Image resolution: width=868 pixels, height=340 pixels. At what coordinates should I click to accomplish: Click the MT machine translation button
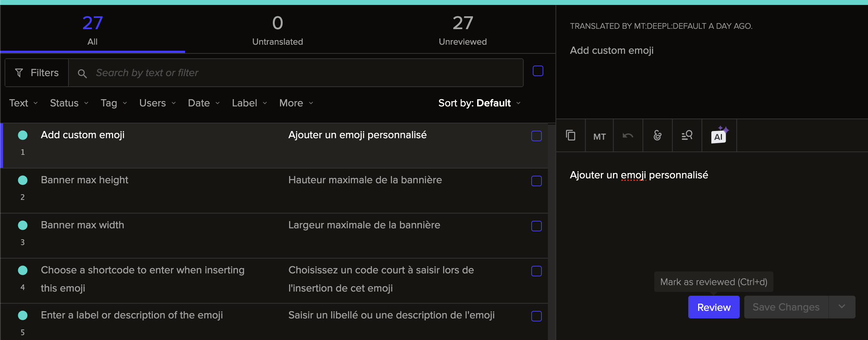(x=599, y=136)
